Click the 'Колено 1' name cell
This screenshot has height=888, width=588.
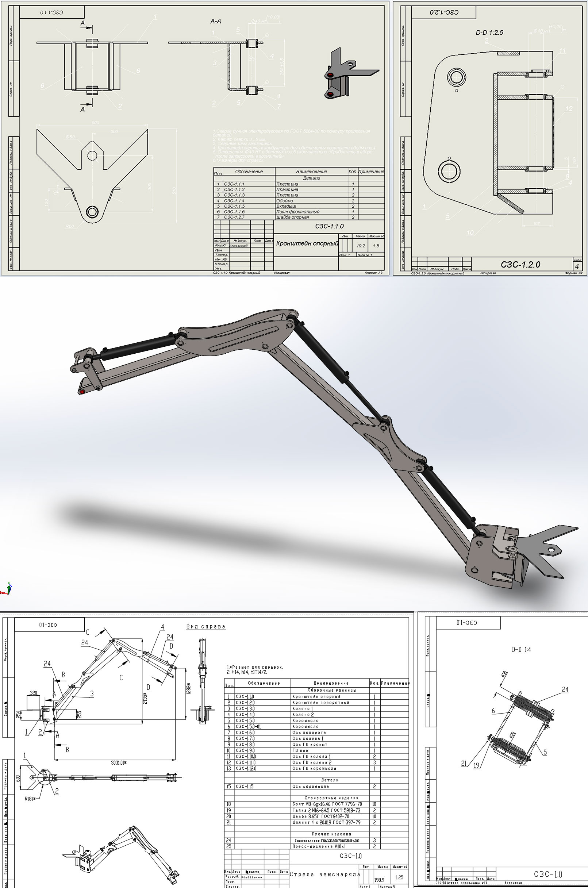tap(330, 708)
